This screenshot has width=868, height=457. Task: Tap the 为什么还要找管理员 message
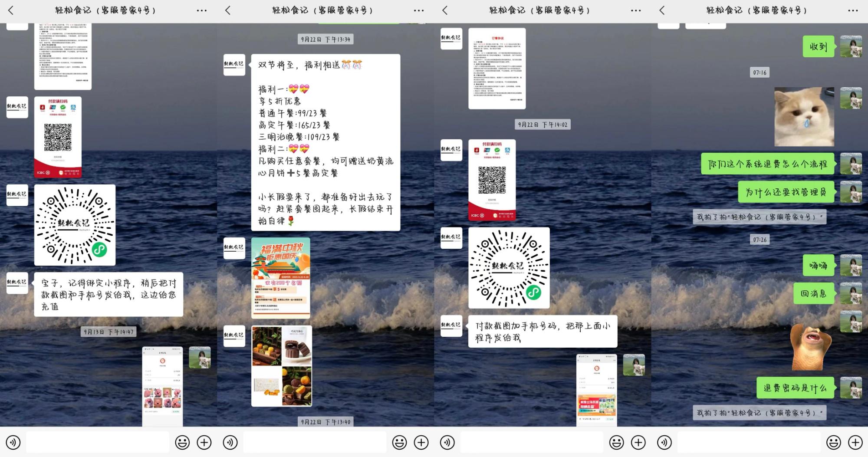coord(786,192)
